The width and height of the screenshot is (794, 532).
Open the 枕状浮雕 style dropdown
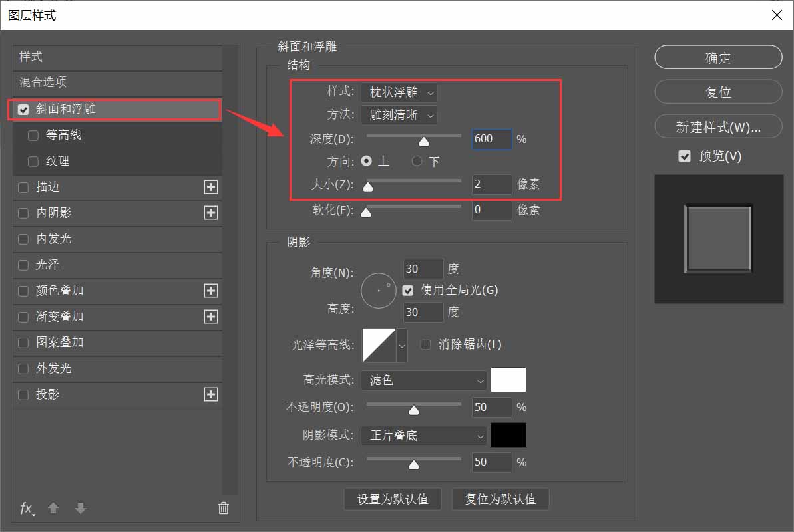(x=399, y=92)
